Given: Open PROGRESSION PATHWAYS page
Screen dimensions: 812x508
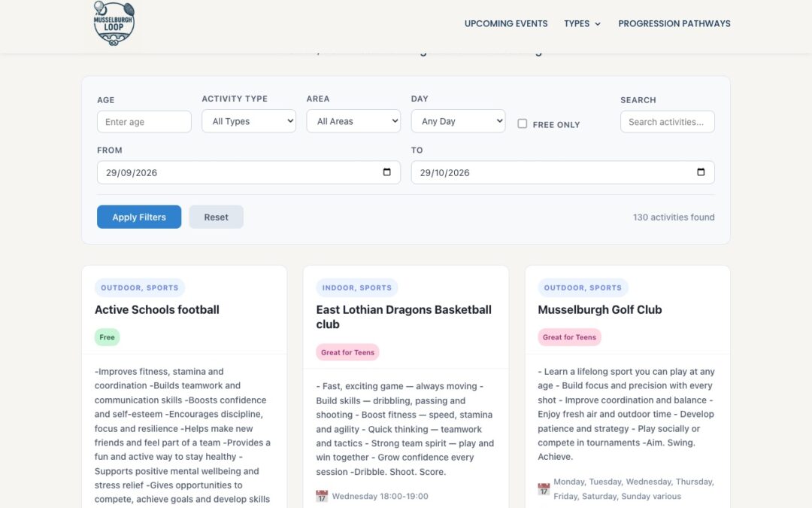Looking at the screenshot, I should tap(674, 24).
